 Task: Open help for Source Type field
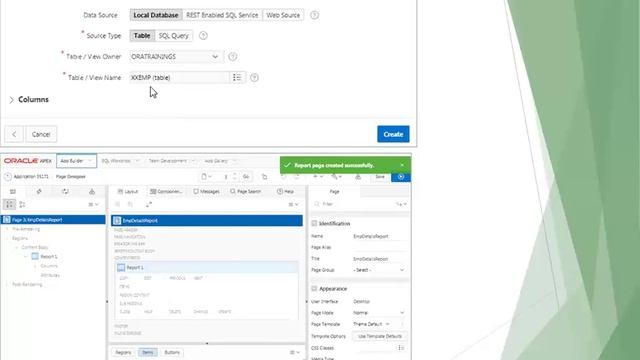click(203, 36)
